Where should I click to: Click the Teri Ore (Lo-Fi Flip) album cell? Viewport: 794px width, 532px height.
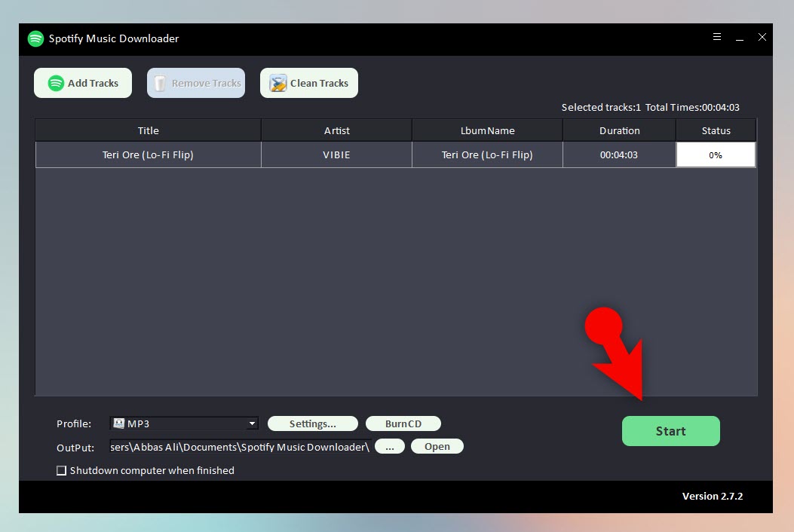488,155
